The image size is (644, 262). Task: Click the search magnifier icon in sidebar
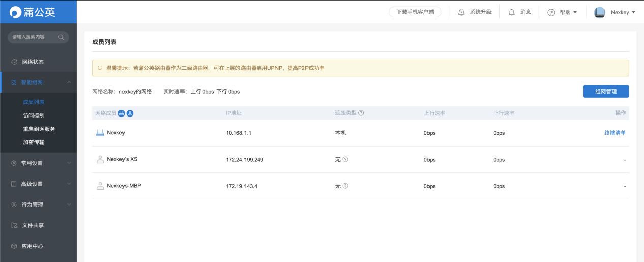[x=61, y=37]
